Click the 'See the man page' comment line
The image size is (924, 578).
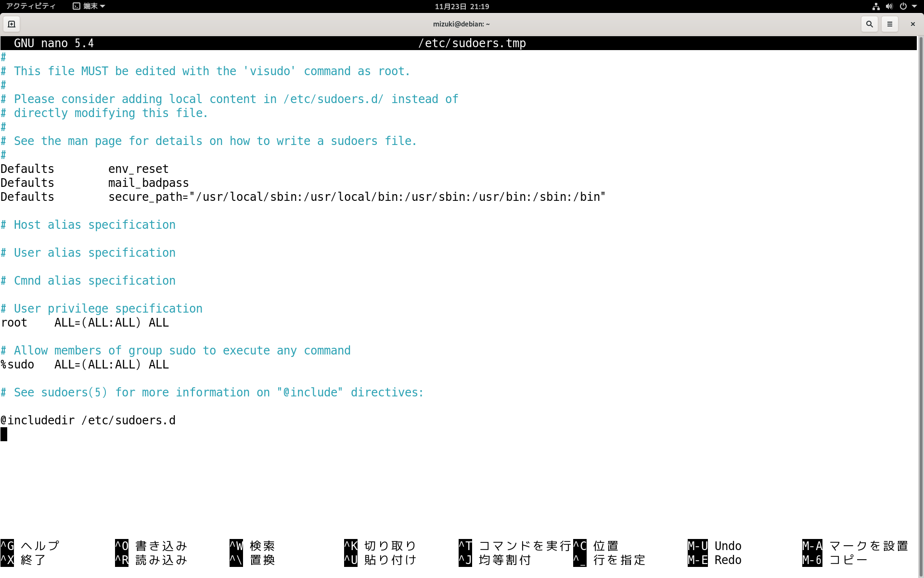coord(209,141)
